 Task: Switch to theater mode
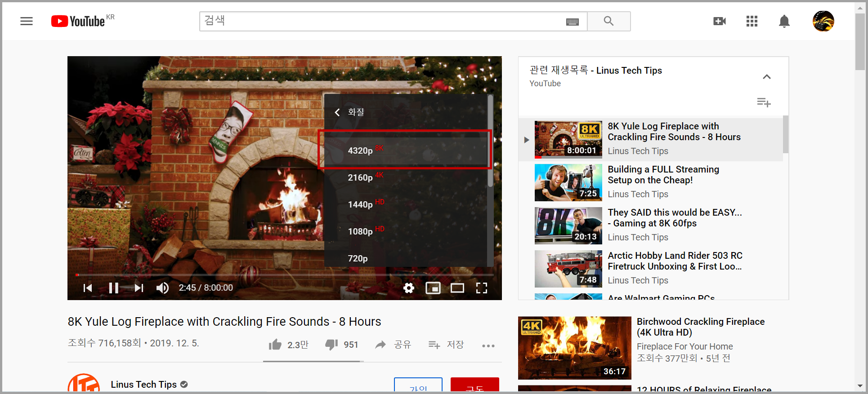[457, 288]
